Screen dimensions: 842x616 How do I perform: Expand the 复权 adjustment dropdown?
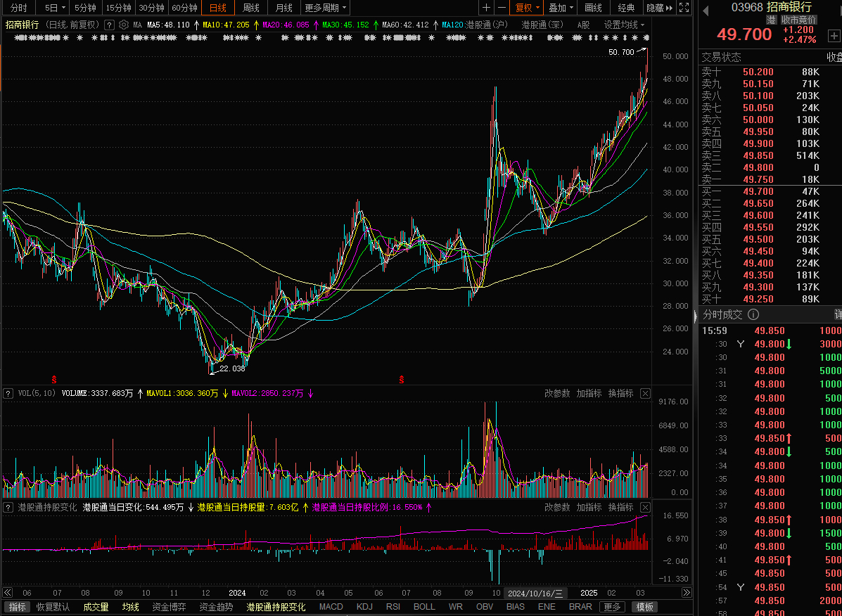[x=528, y=8]
